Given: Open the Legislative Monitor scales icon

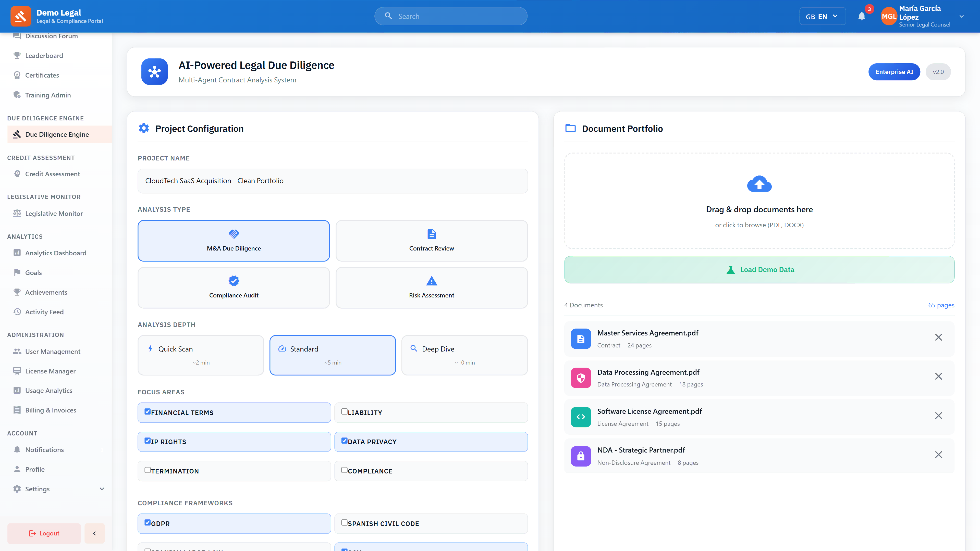Looking at the screenshot, I should (17, 213).
